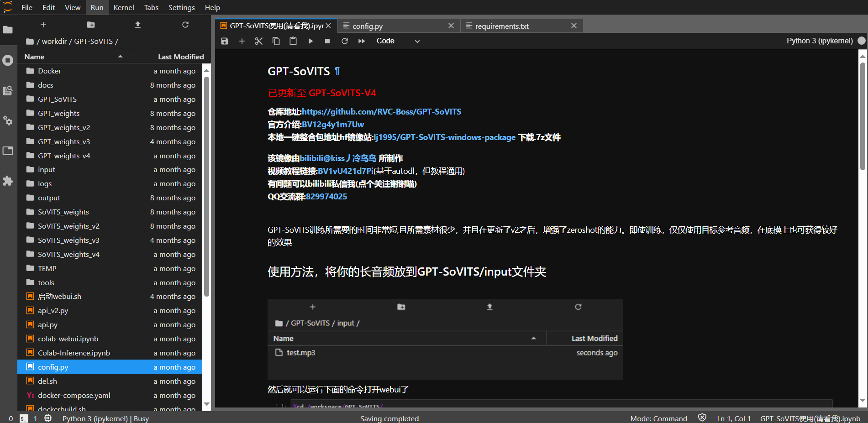This screenshot has height=423, width=868.
Task: Refresh the file list in file browser
Action: (x=185, y=25)
